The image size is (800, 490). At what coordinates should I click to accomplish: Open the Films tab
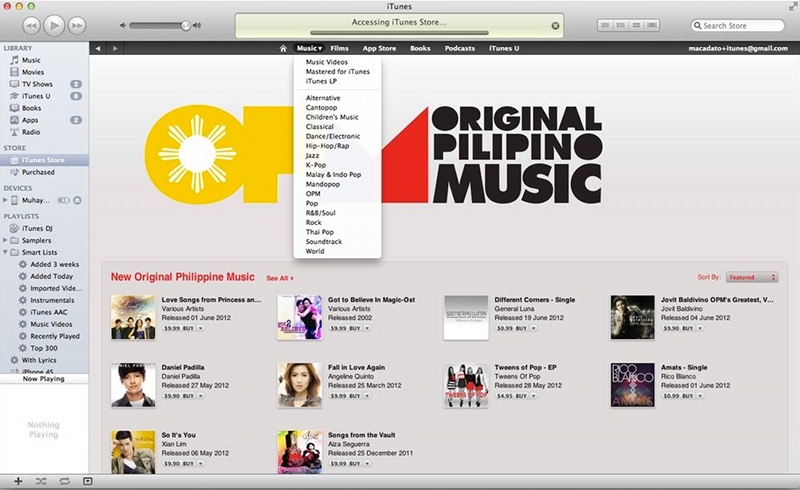(x=339, y=48)
